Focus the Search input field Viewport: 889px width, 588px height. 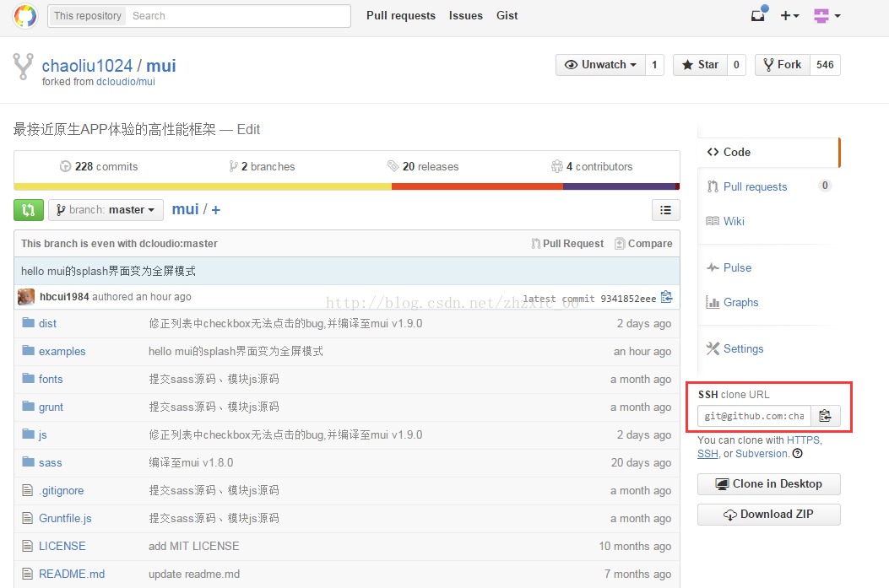pos(238,16)
